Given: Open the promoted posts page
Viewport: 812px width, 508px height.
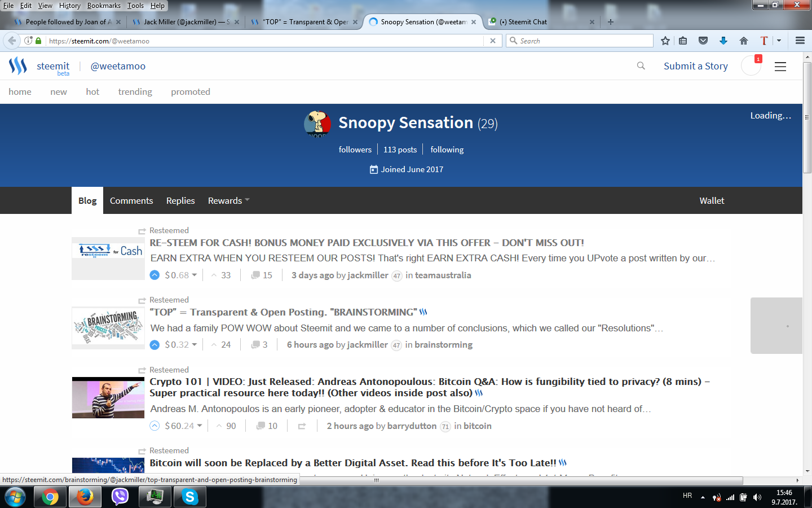Looking at the screenshot, I should 191,91.
